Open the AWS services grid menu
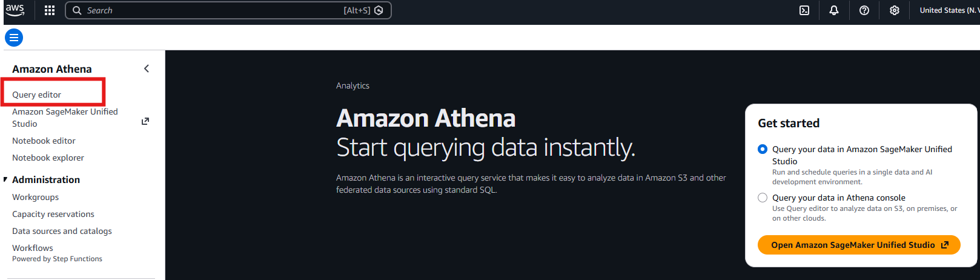Image resolution: width=980 pixels, height=280 pixels. point(50,10)
